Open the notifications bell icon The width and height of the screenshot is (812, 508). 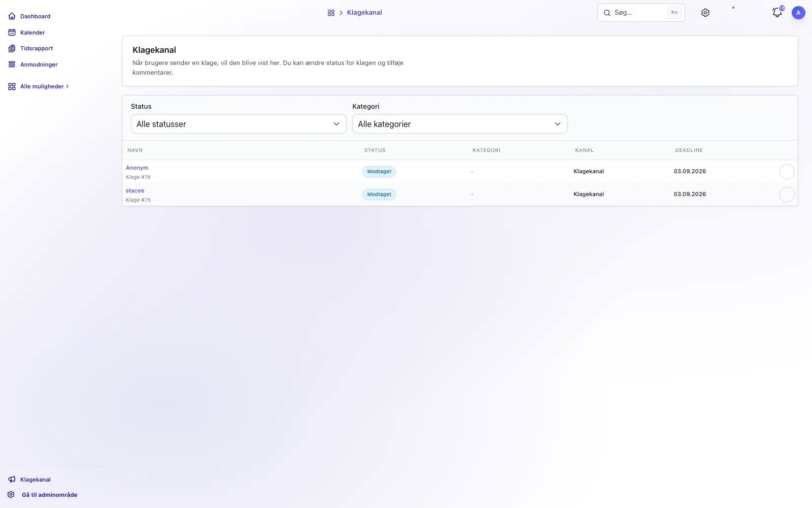[x=777, y=13]
